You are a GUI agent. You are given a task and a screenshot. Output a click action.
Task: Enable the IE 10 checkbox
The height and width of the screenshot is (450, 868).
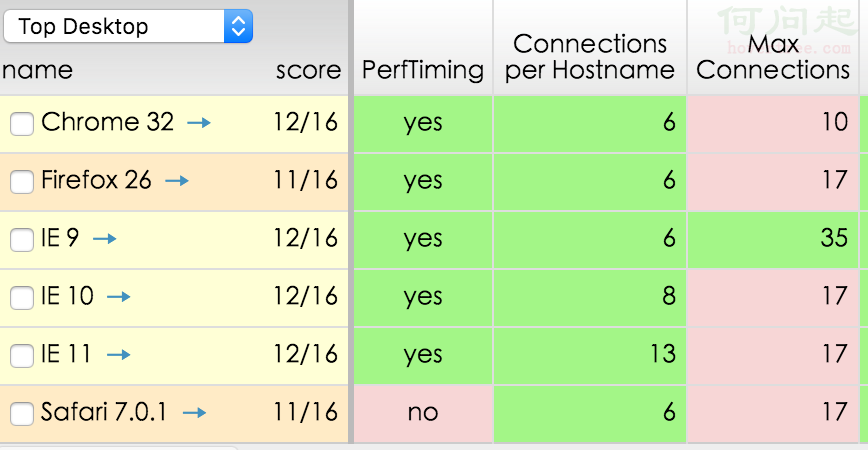21,298
